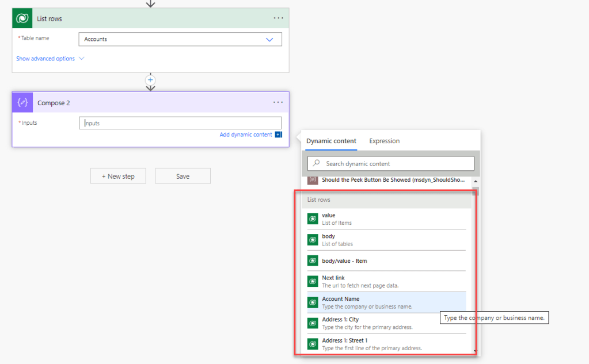Click the Dataverse icon beside 'value' item
589x364 pixels.
click(x=313, y=219)
